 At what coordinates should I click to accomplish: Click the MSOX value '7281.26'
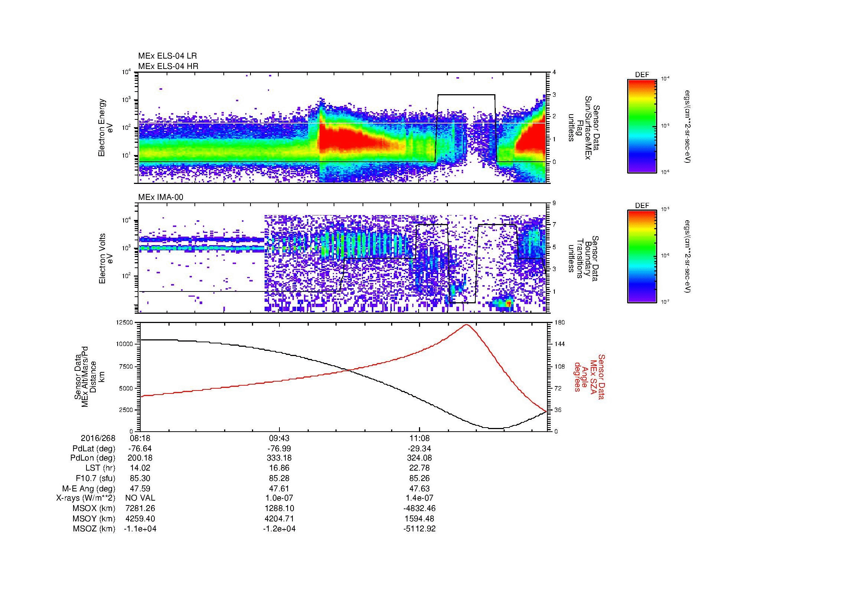tap(140, 508)
